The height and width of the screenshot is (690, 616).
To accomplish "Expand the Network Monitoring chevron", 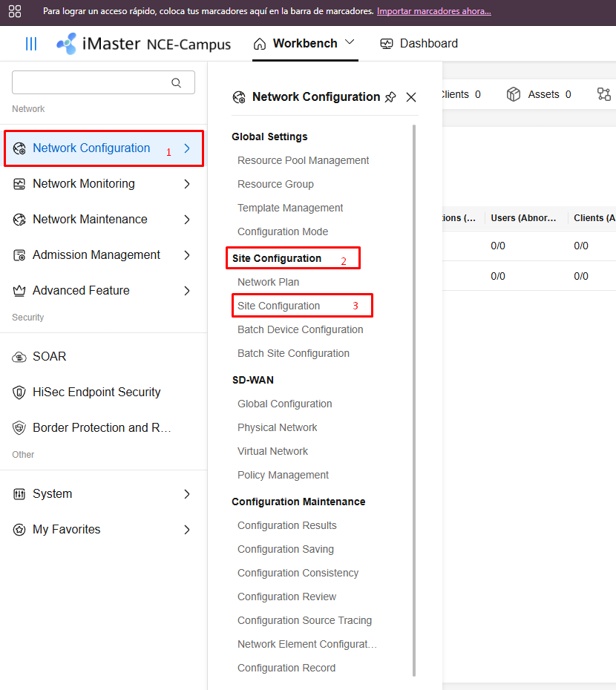I will pos(187,184).
